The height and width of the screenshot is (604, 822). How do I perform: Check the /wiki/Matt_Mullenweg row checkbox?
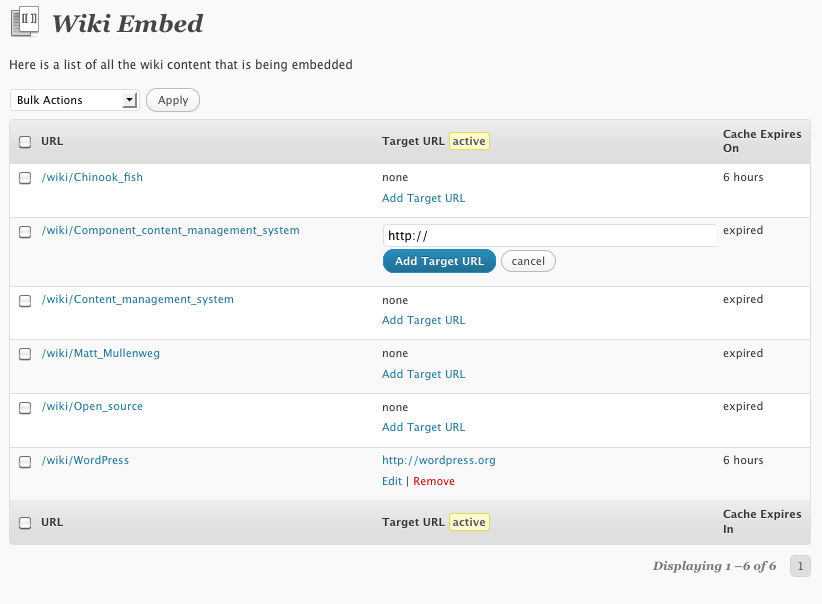(25, 354)
